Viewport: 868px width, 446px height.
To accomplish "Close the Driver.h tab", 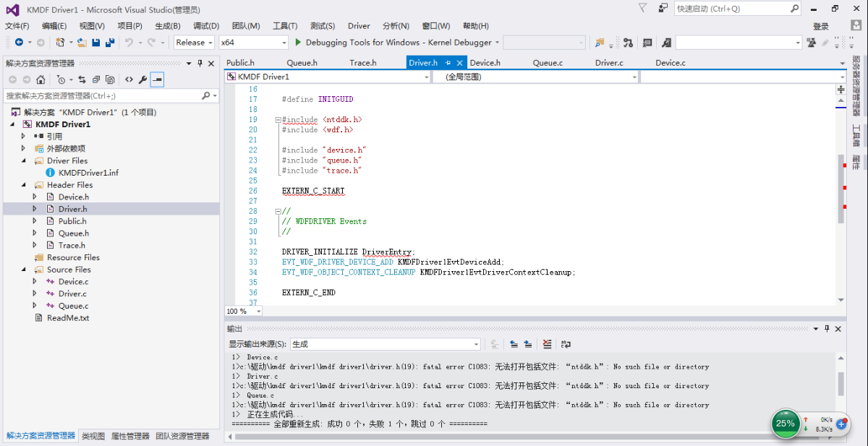I will click(x=460, y=63).
